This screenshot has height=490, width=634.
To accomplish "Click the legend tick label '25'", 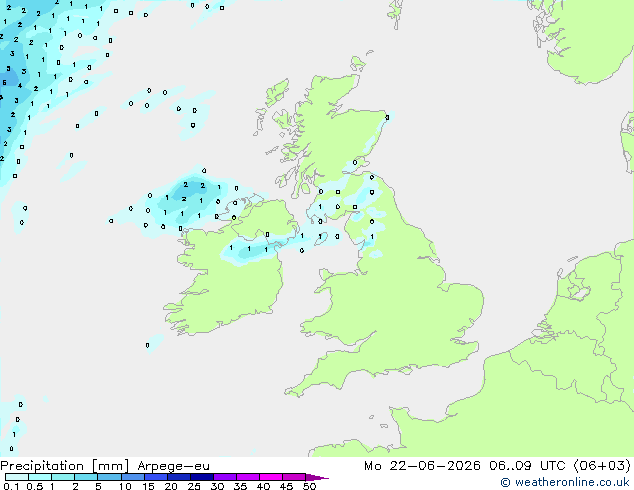I will click(194, 486).
